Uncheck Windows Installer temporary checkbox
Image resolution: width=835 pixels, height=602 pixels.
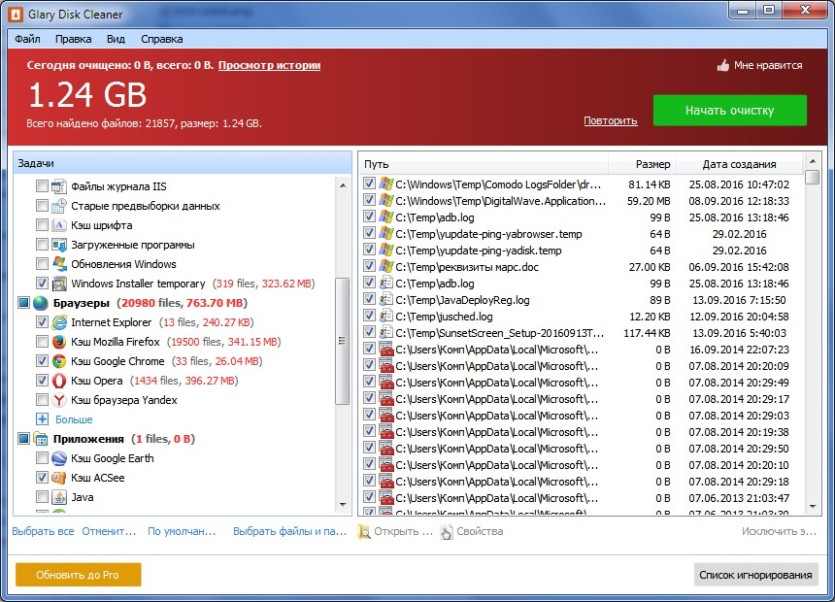pyautogui.click(x=42, y=283)
